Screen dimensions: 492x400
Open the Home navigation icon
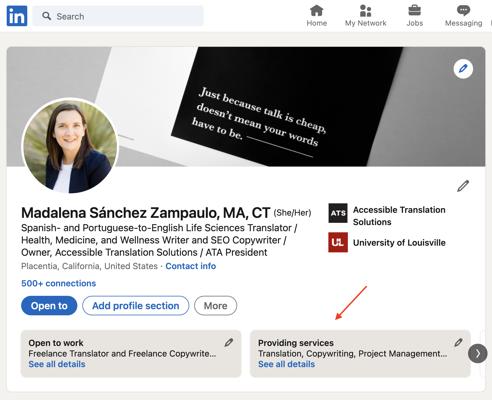(x=316, y=11)
